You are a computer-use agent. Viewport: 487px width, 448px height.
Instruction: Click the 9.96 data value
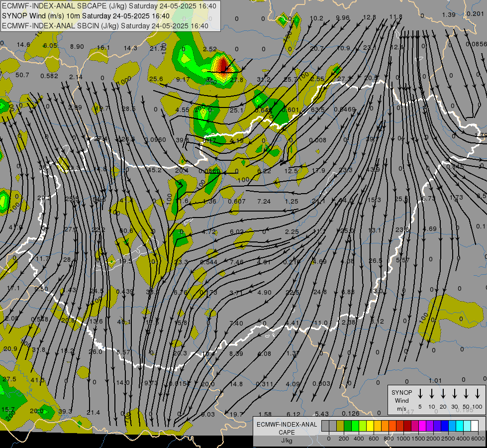point(343,18)
